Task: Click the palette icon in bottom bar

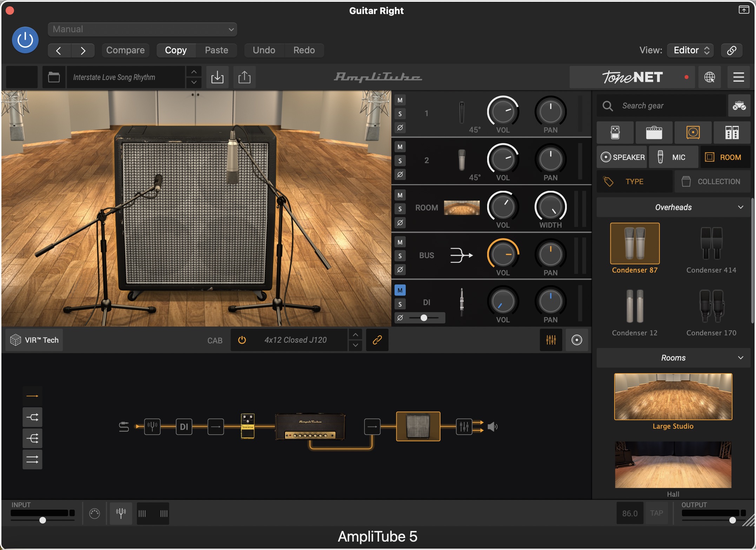Action: pos(94,514)
